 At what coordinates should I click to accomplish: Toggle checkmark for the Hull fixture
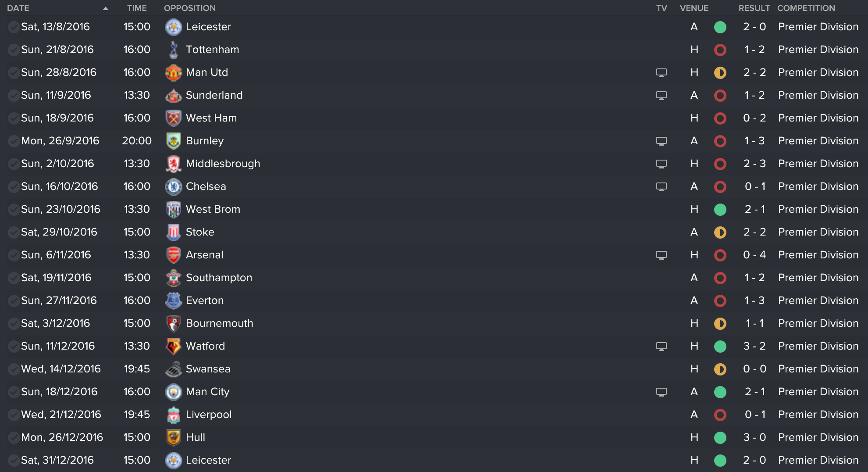14,438
